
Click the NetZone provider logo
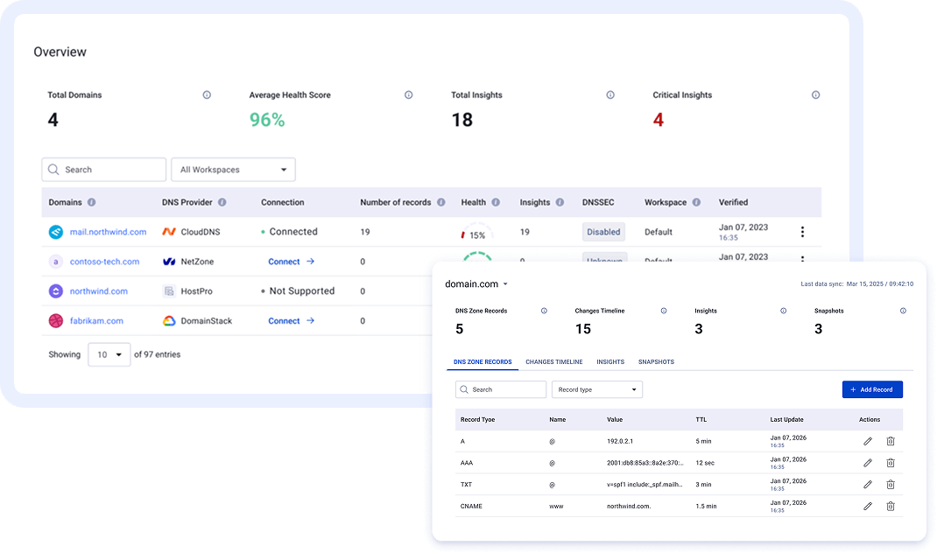pos(169,262)
